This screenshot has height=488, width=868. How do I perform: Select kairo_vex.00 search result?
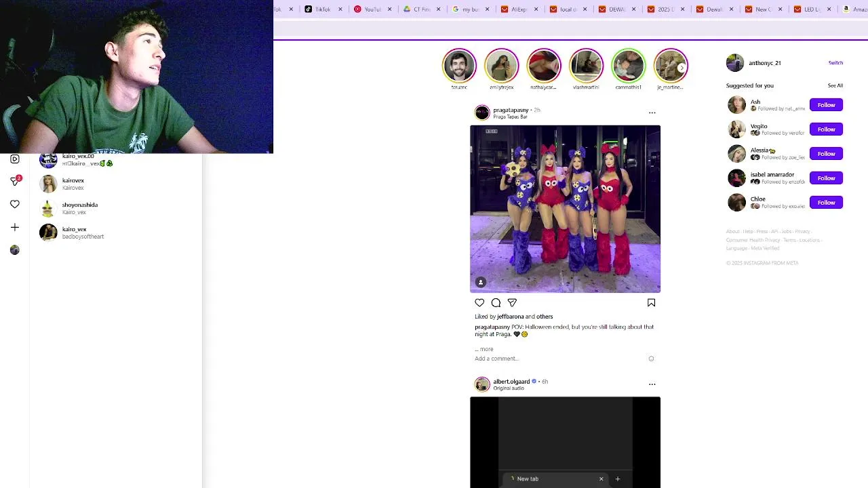(115, 161)
